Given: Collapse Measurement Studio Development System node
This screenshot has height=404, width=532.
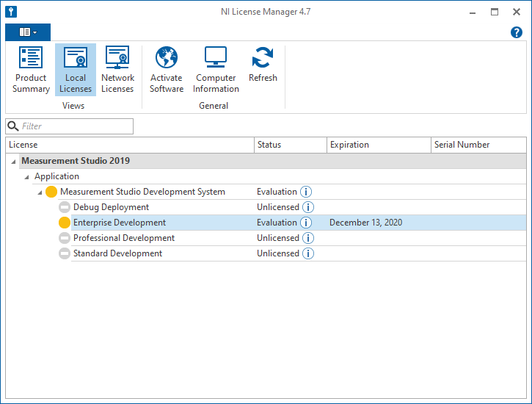Looking at the screenshot, I should [40, 193].
